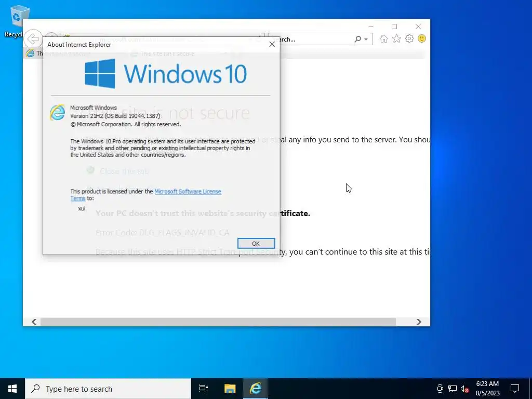Click the scroll right arrow of horizontal scrollbar

419,322
